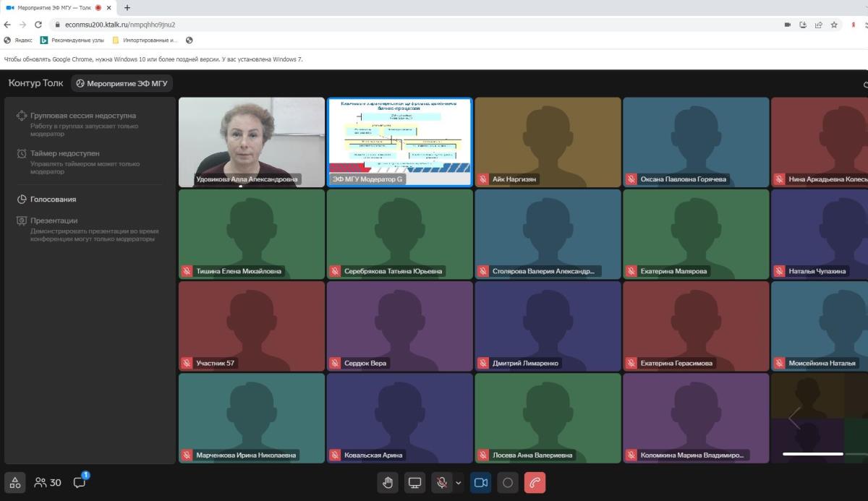Bookmark this page with star icon
This screenshot has height=501, width=868.
point(834,25)
